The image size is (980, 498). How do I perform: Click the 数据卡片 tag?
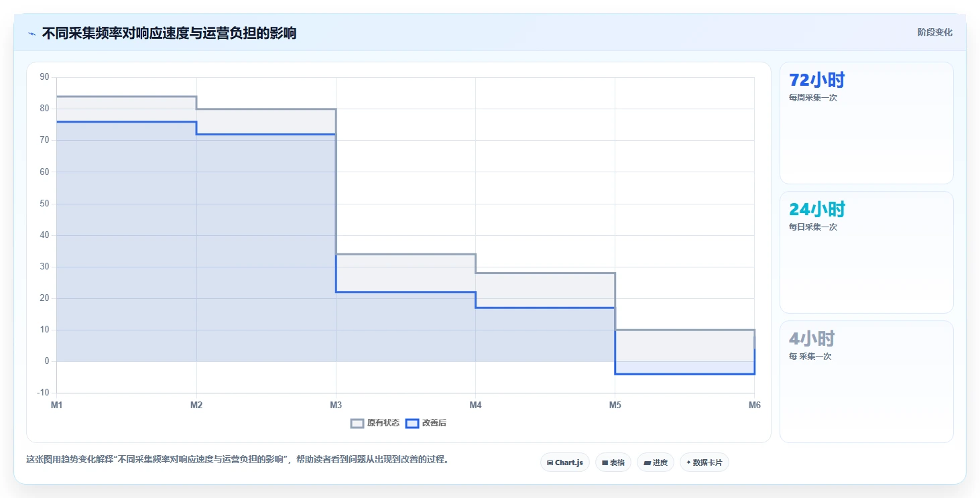(705, 462)
